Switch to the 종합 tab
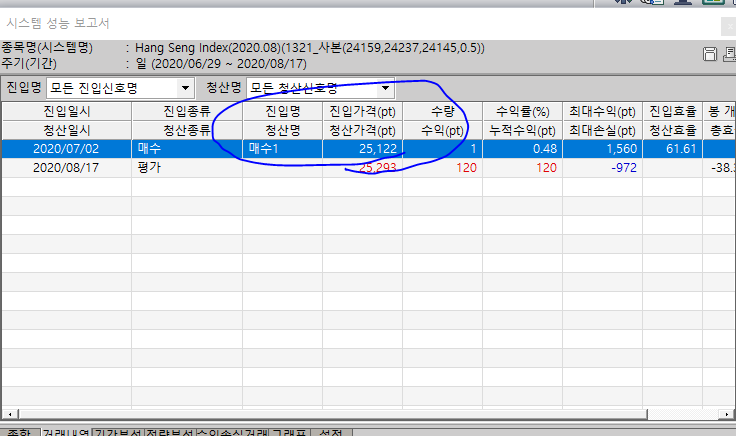 coord(18,433)
